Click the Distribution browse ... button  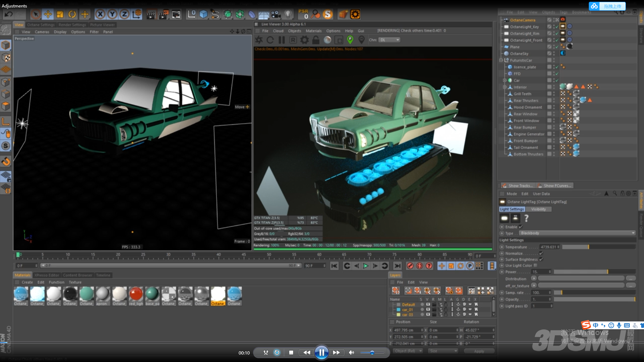[x=630, y=278]
